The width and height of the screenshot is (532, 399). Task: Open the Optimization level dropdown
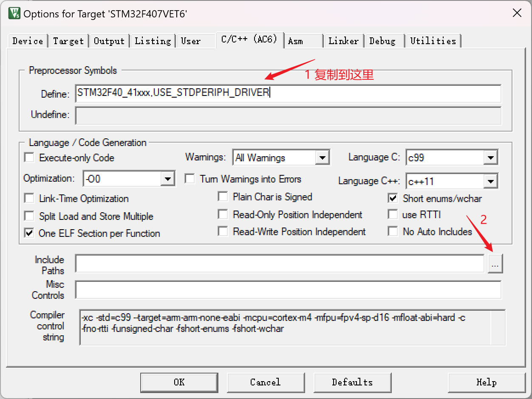tap(129, 179)
